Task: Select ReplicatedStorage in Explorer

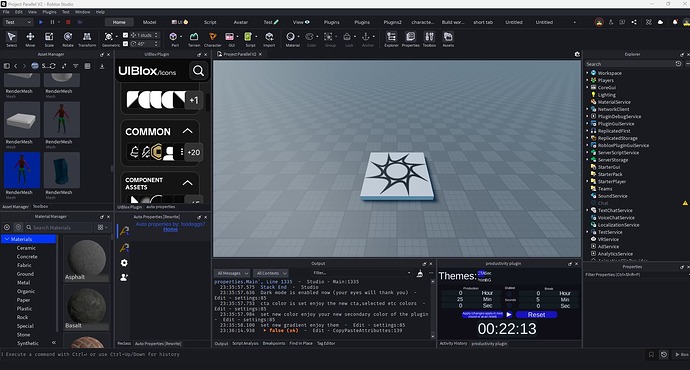Action: click(617, 138)
